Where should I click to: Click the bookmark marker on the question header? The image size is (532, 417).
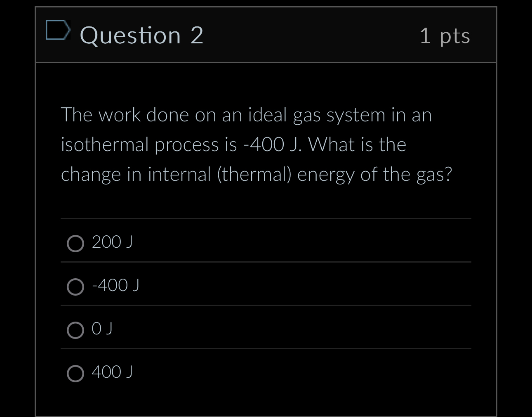[x=58, y=31]
